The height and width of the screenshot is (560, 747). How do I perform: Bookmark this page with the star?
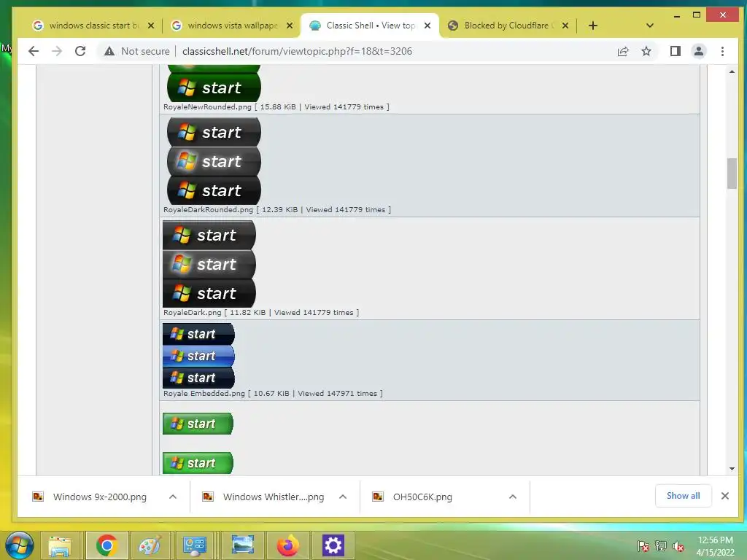pos(646,51)
